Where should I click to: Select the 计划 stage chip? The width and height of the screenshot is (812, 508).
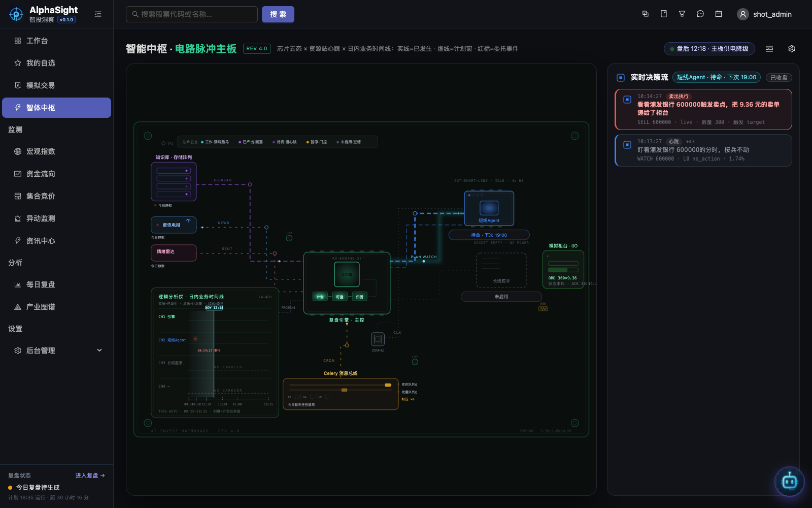pos(320,297)
